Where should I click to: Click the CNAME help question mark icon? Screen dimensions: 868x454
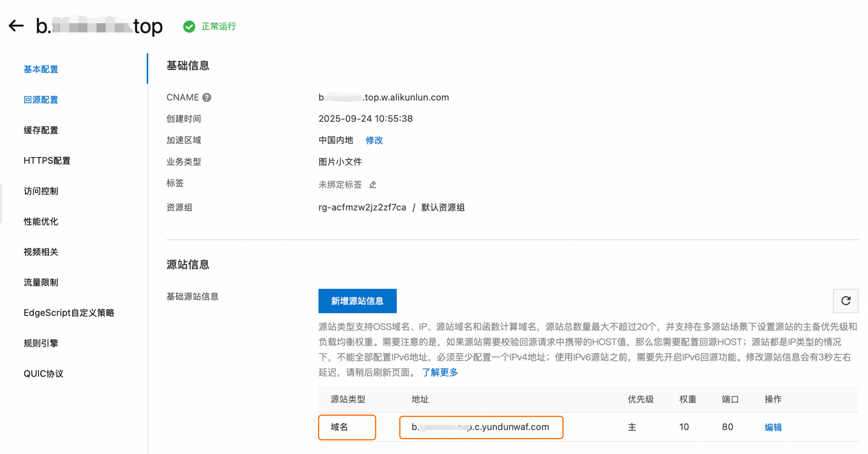point(207,97)
